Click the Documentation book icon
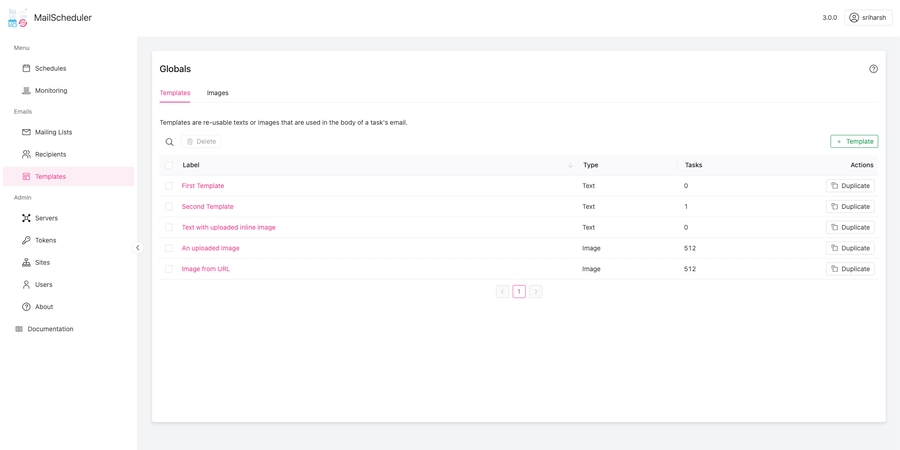Image resolution: width=900 pixels, height=450 pixels. [x=19, y=329]
